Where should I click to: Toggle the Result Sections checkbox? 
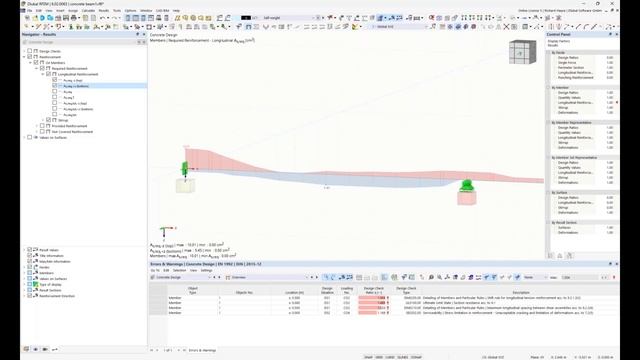[x=30, y=290]
